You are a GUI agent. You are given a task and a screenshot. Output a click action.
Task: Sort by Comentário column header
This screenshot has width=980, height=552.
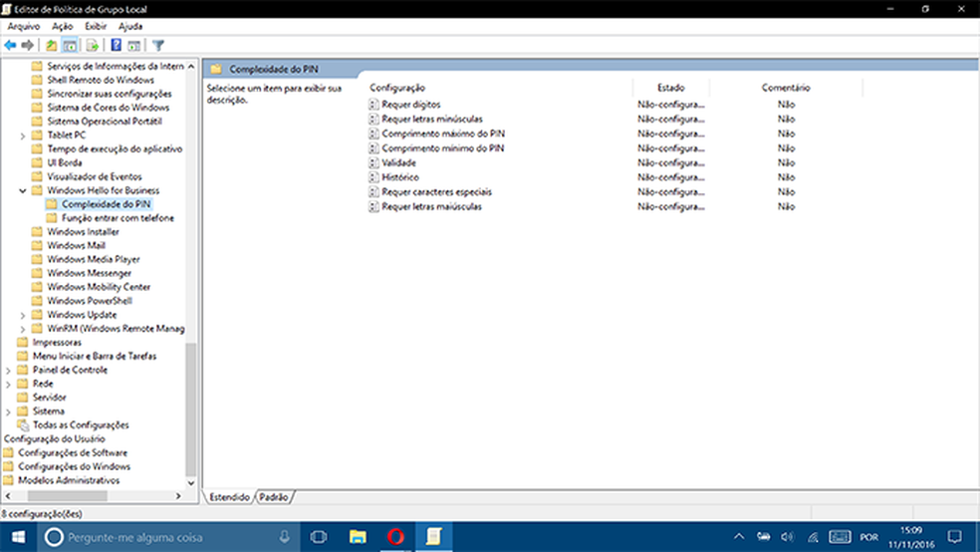coord(786,88)
